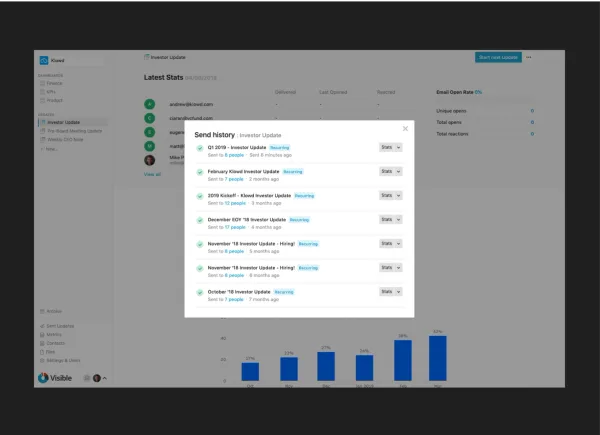This screenshot has height=435, width=600.
Task: Click the plus icon for New update
Action: coord(42,149)
